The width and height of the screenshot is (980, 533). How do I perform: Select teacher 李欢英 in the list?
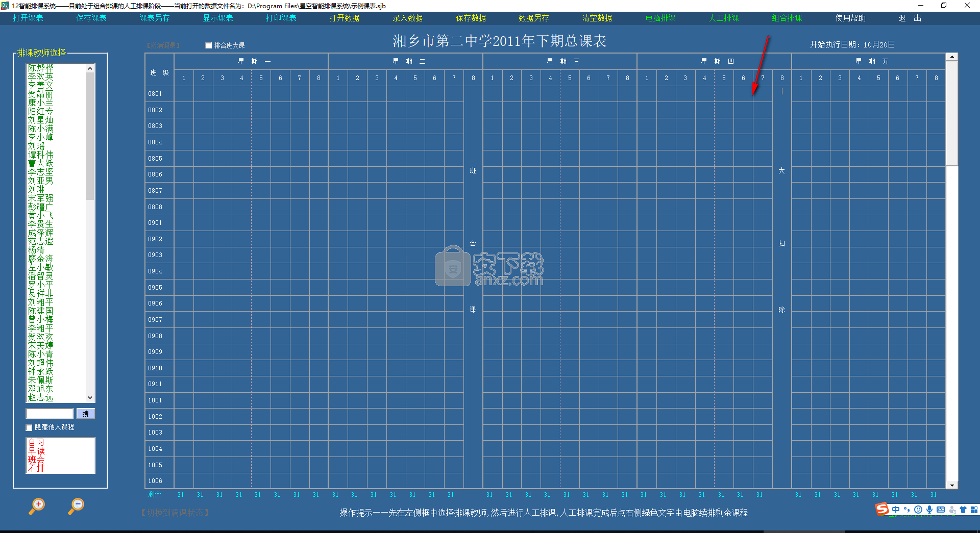(x=40, y=77)
